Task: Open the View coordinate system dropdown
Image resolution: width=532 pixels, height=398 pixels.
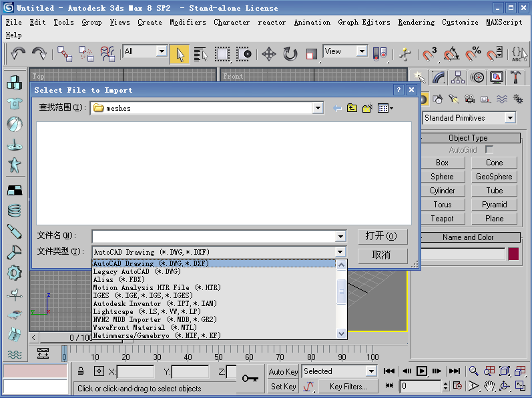Action: click(x=362, y=51)
